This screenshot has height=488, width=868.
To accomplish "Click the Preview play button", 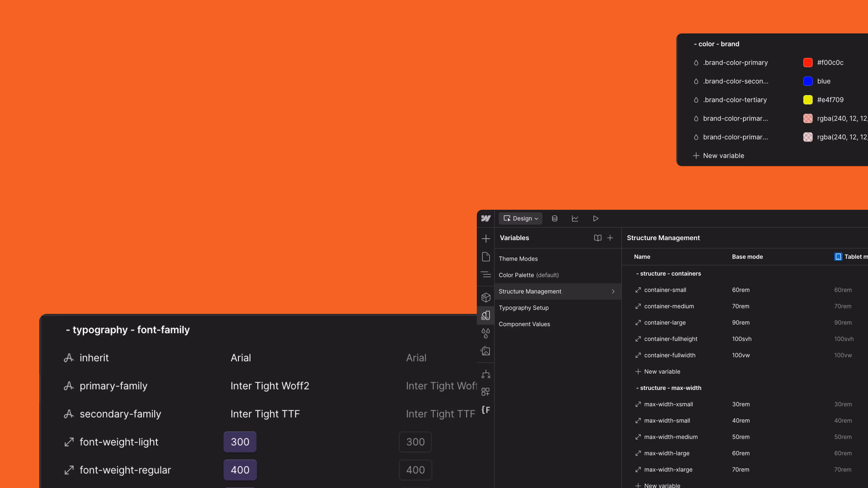I will coord(595,218).
